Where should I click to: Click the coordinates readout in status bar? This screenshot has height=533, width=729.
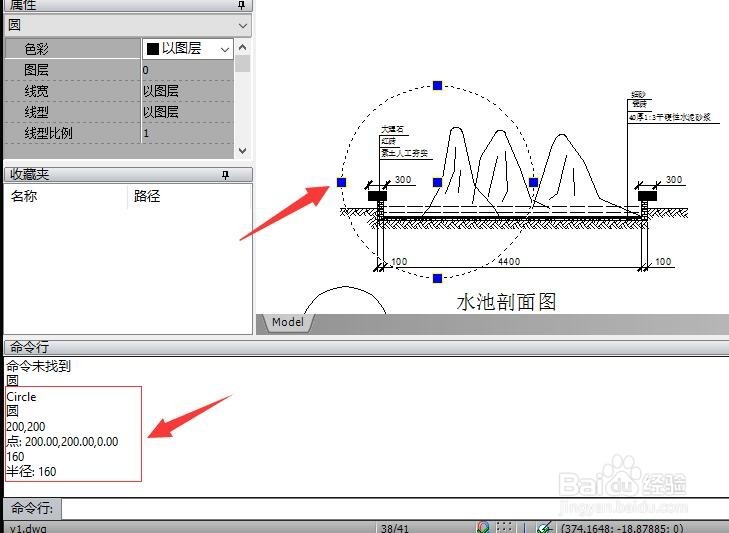pos(622,528)
